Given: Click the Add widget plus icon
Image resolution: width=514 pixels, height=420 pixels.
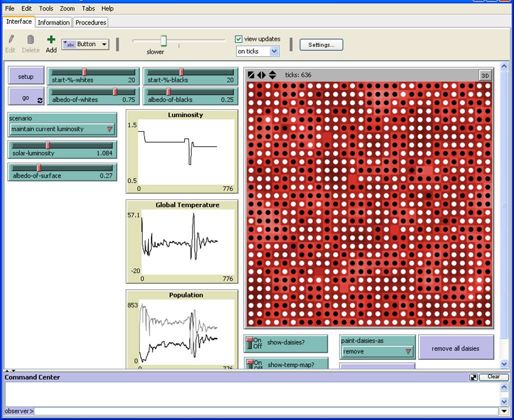Looking at the screenshot, I should point(51,40).
